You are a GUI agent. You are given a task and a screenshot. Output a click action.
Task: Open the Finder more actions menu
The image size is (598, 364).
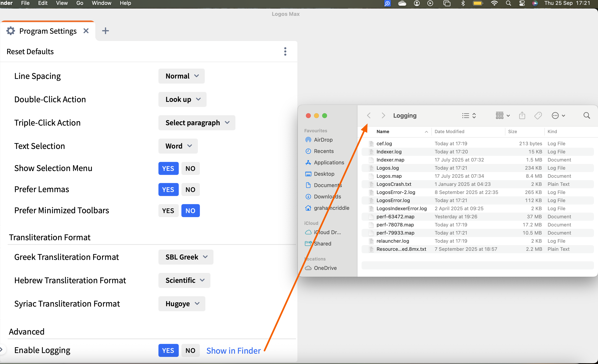tap(558, 116)
